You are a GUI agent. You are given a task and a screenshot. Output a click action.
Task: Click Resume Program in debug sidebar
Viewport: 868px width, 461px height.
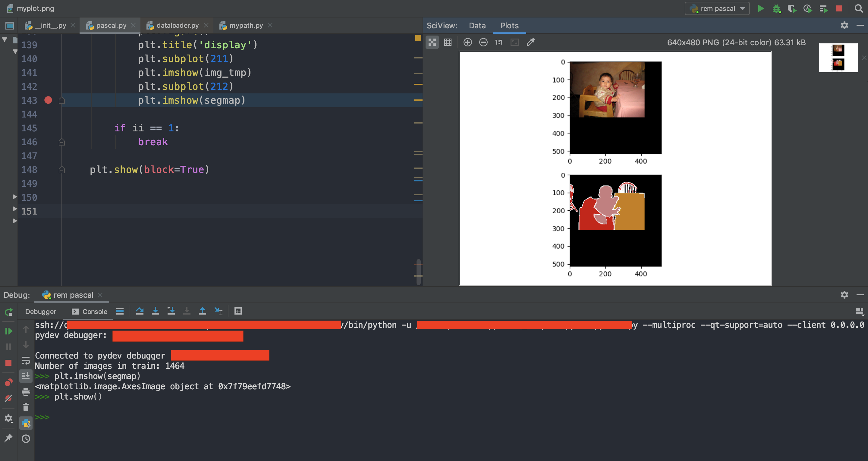tap(9, 331)
